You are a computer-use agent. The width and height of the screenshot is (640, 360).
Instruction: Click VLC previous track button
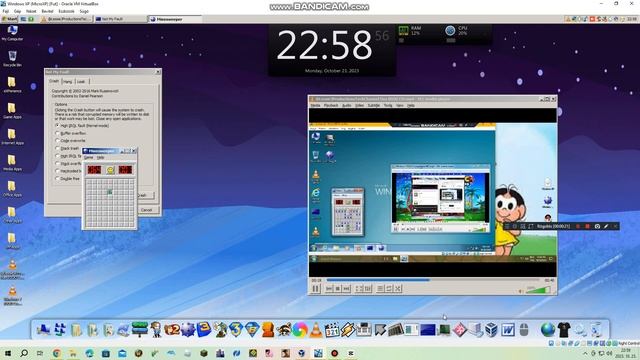coord(329,289)
